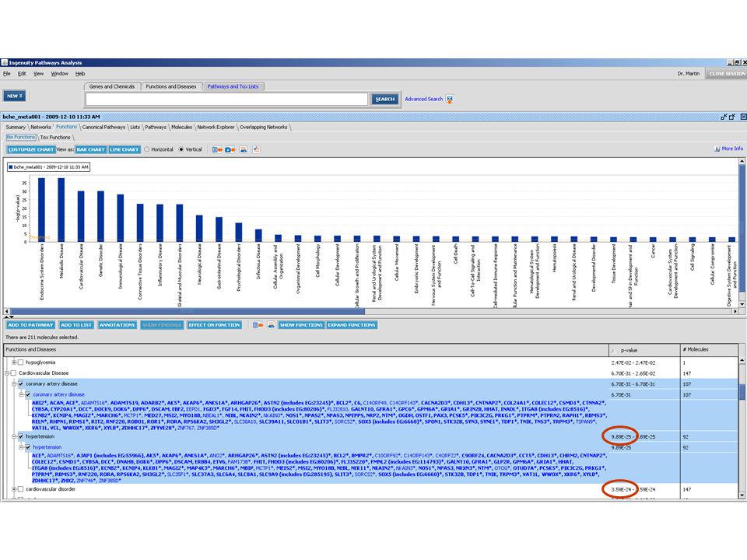Click the Ingenuity Pathways Analysis title icon

tap(5, 62)
